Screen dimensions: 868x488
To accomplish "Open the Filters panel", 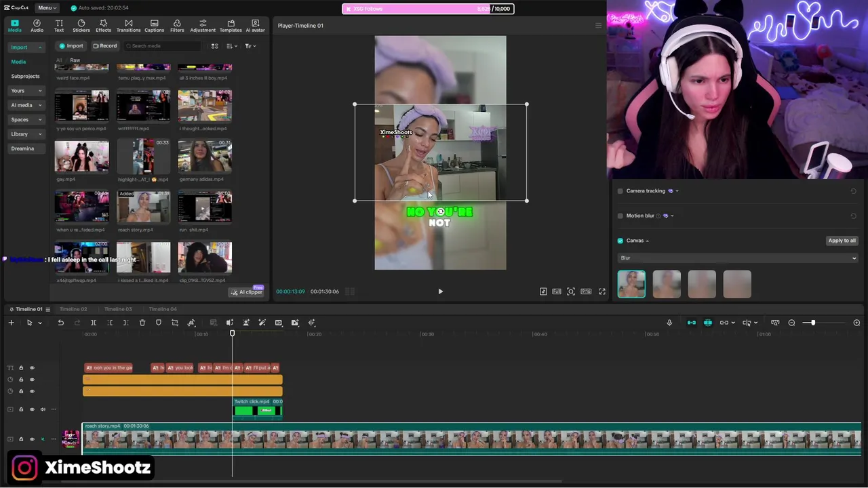I will click(x=177, y=26).
